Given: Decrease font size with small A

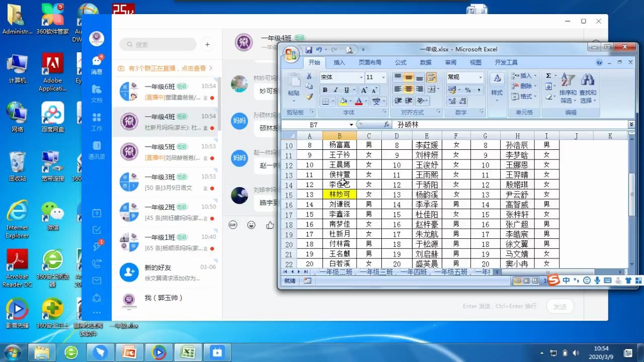Looking at the screenshot, I should click(375, 90).
